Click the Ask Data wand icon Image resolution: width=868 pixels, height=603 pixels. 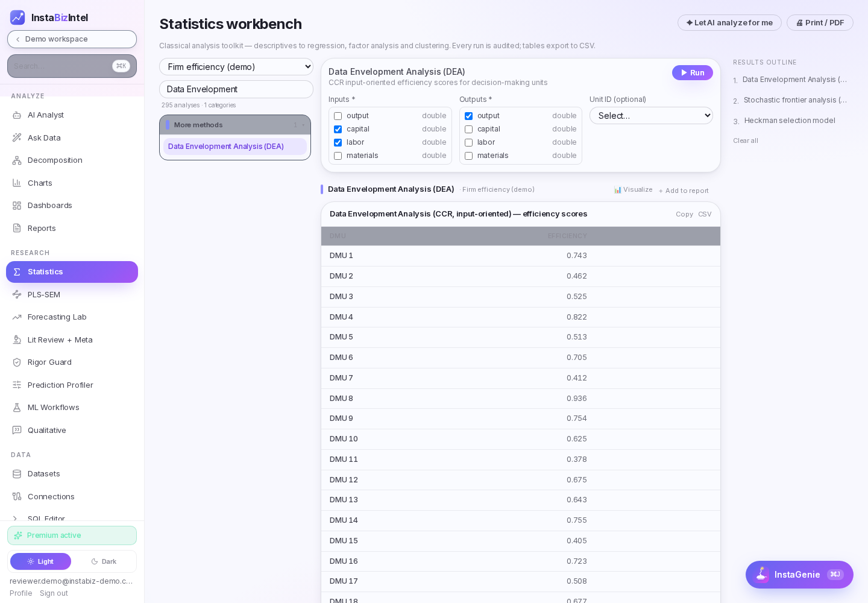coord(17,137)
